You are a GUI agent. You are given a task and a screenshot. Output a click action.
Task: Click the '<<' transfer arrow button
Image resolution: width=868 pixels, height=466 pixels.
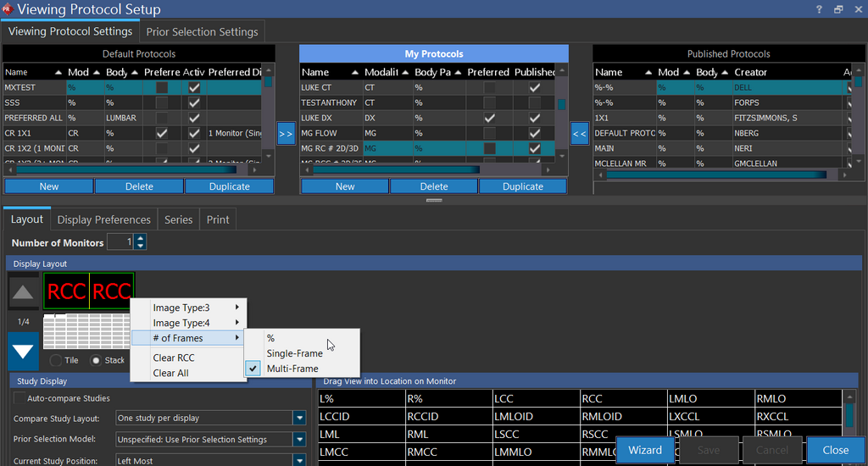580,134
